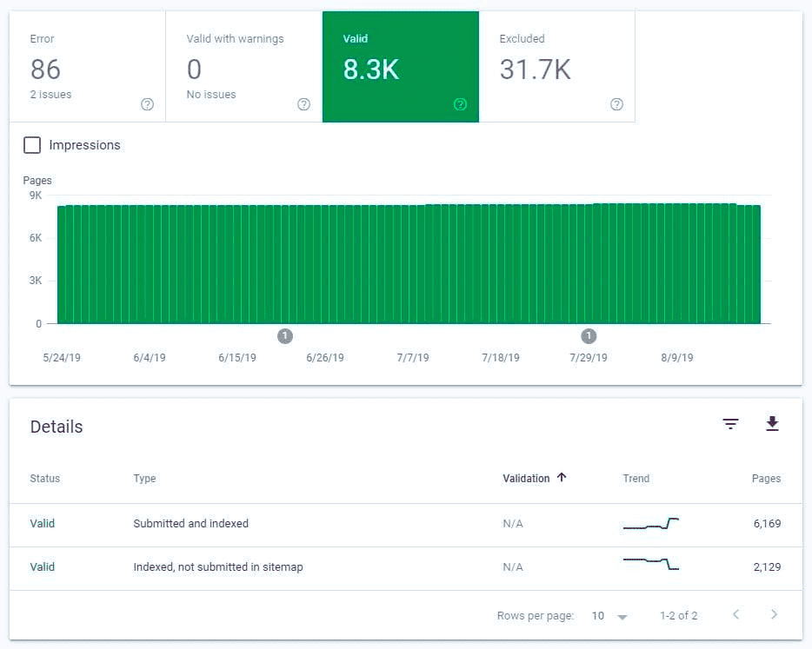Click the annotation marker near 7/29/19
Screen dimensions: 812x649
point(588,336)
